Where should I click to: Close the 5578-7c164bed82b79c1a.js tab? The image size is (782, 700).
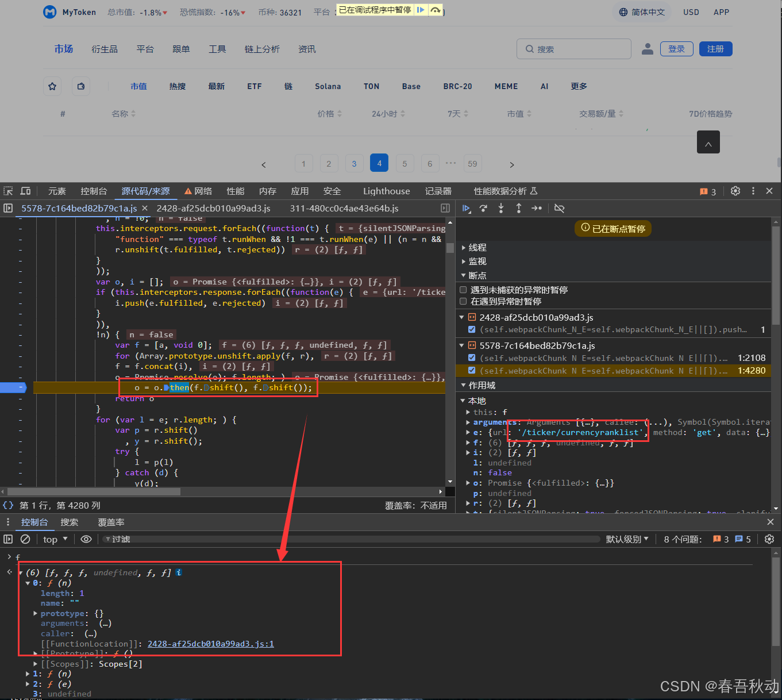pos(145,208)
